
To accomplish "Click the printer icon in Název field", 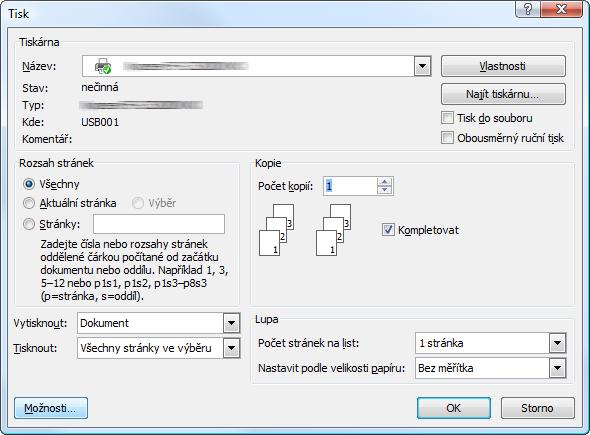I will point(103,66).
